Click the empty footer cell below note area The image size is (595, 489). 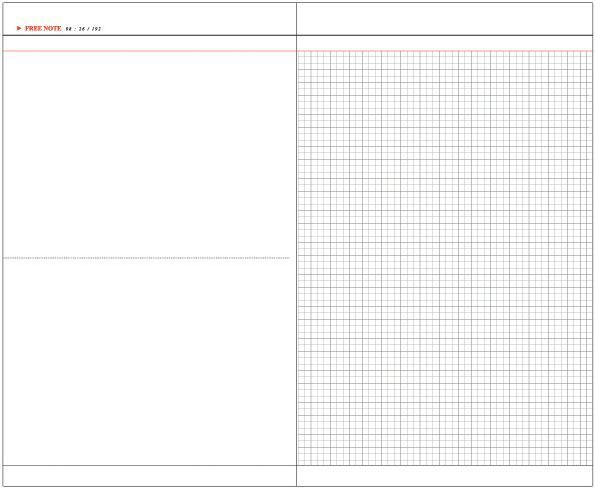150,476
